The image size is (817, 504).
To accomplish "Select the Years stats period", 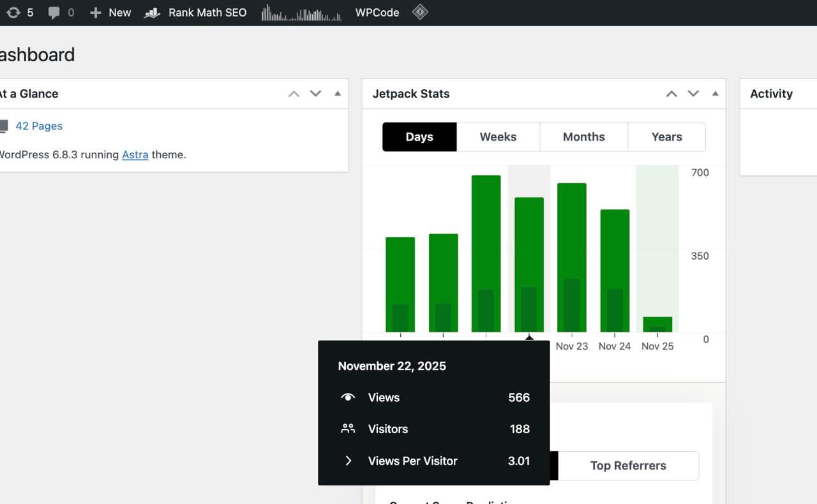I will (x=666, y=137).
